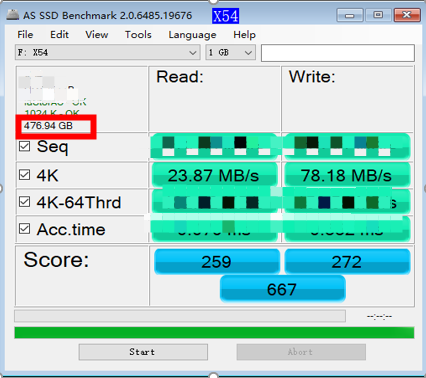426x378 pixels.
Task: Toggle the 4K test checkbox
Action: pyautogui.click(x=24, y=174)
